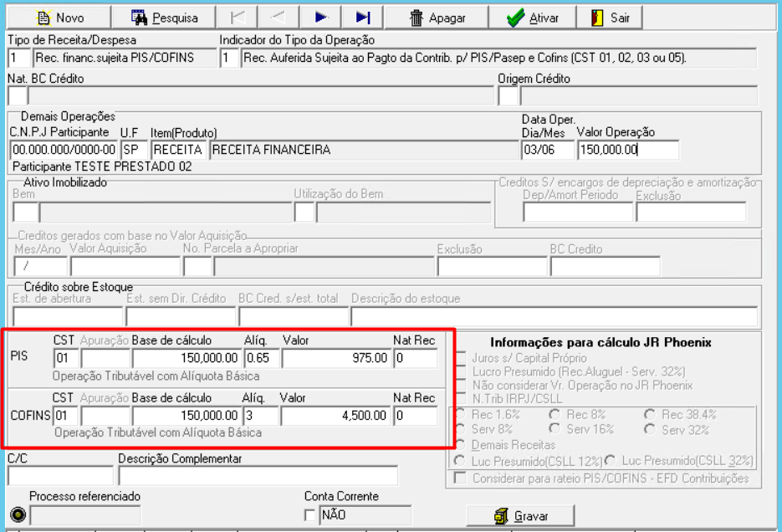The image size is (782, 532).
Task: Click PIS Alíq. field 0.65
Action: point(262,358)
